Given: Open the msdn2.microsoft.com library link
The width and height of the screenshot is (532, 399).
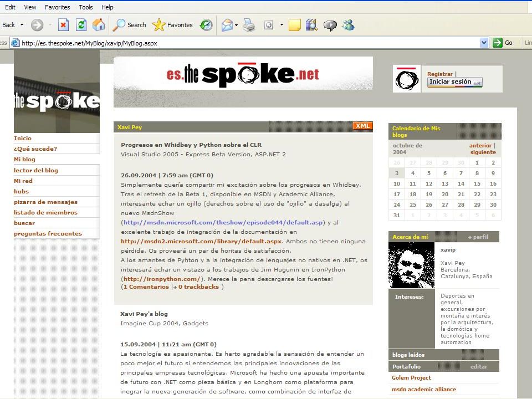Looking at the screenshot, I should point(201,242).
